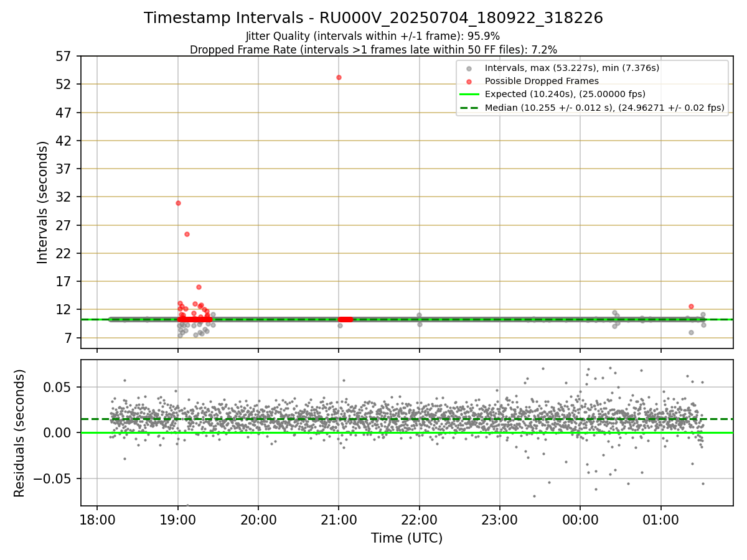747x560 pixels.
Task: Click the red dropped-frame point near 31 seconds at 19:00
Action: coord(178,203)
